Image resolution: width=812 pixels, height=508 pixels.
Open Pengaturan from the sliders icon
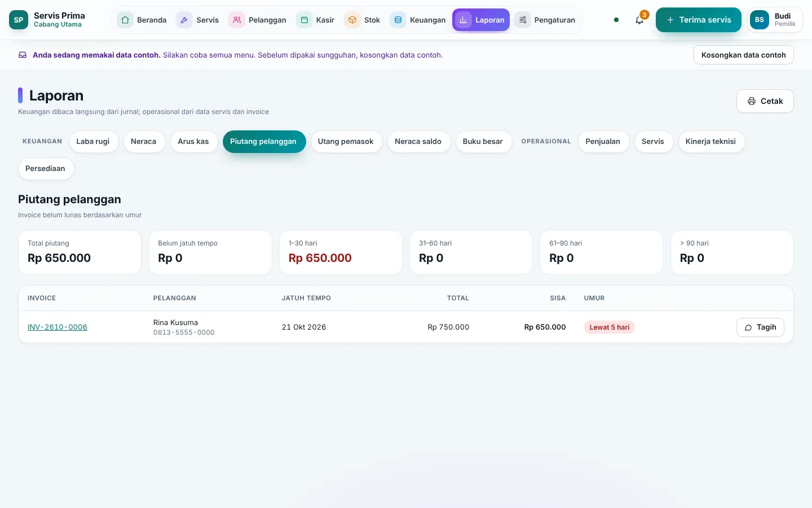tap(523, 20)
